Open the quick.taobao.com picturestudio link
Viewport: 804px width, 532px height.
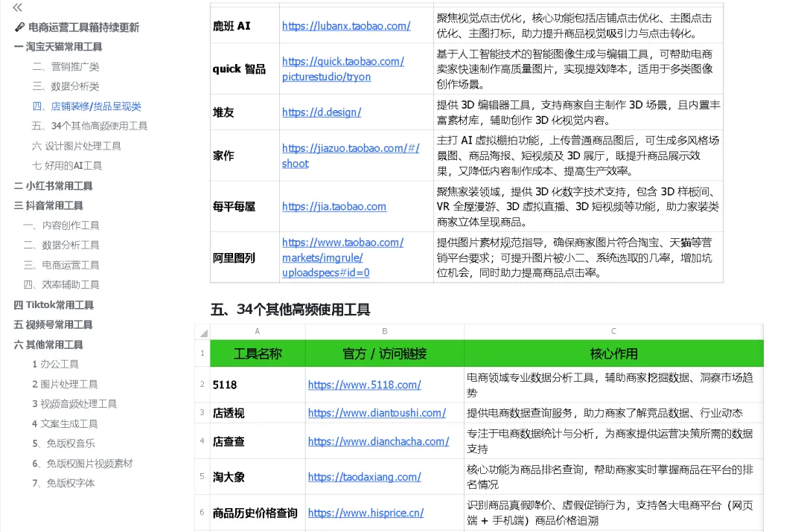(x=343, y=68)
